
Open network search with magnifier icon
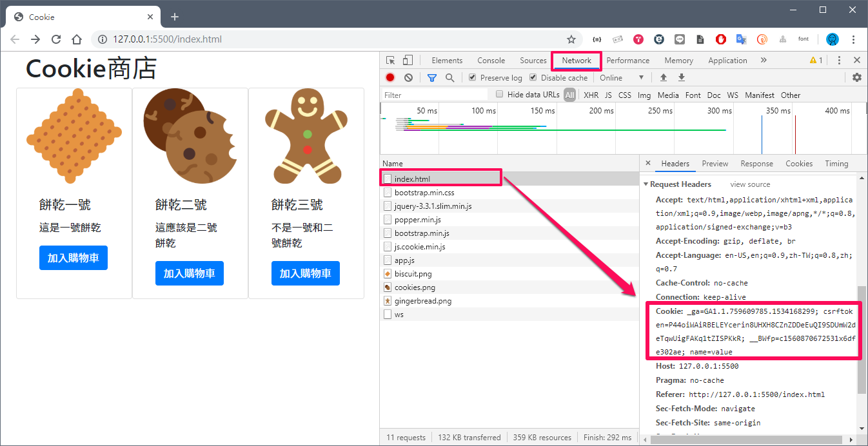coord(449,78)
